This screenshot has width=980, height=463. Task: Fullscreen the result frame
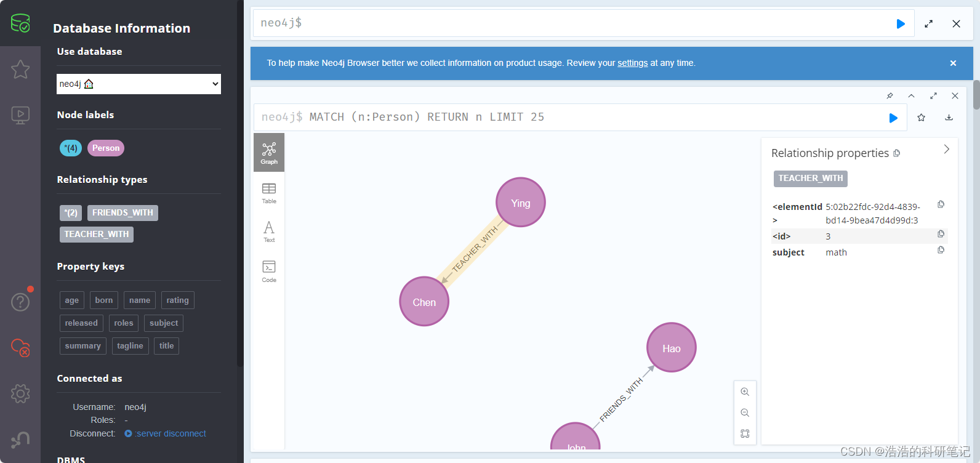pos(933,95)
